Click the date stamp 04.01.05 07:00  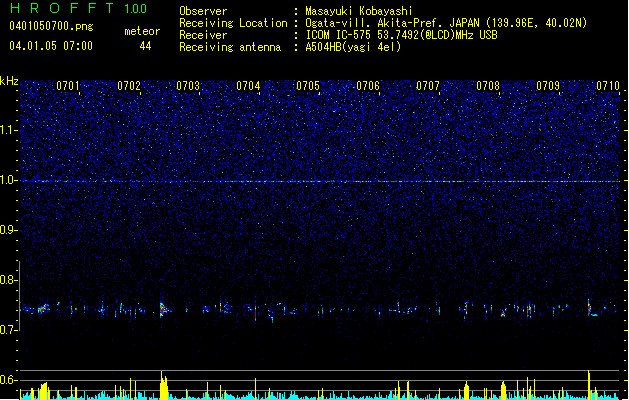coord(51,46)
